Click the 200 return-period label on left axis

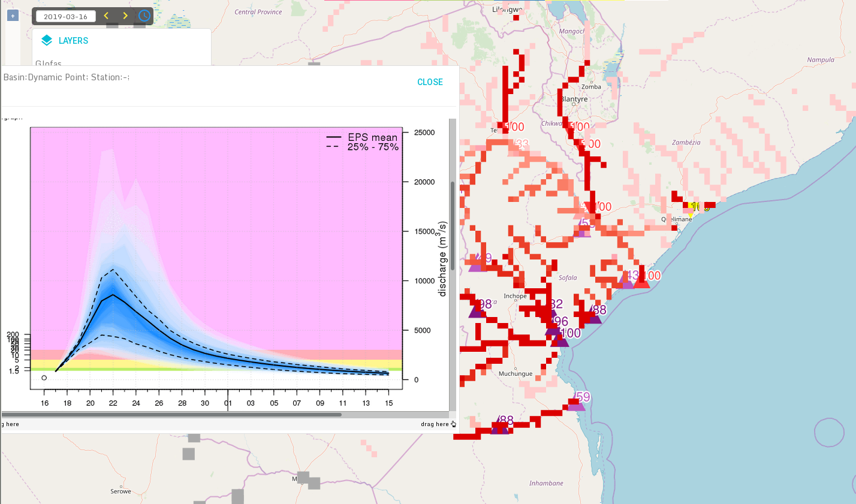(13, 334)
